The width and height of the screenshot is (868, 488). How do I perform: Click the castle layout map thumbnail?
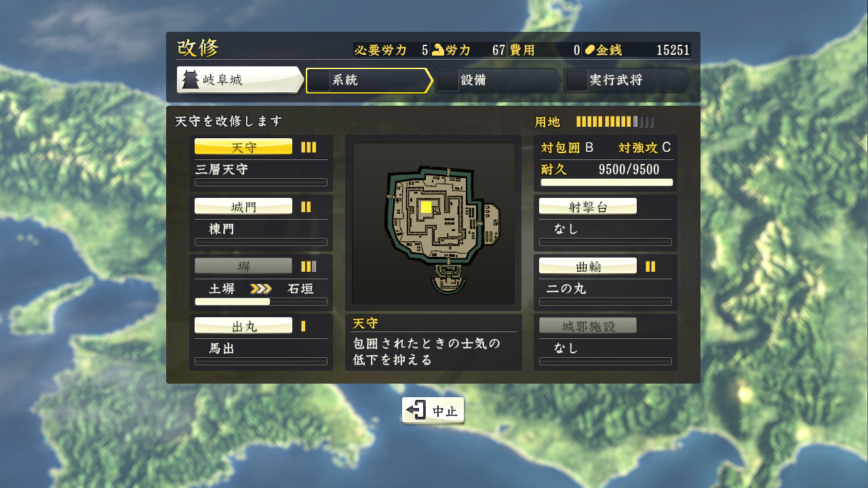coord(433,224)
